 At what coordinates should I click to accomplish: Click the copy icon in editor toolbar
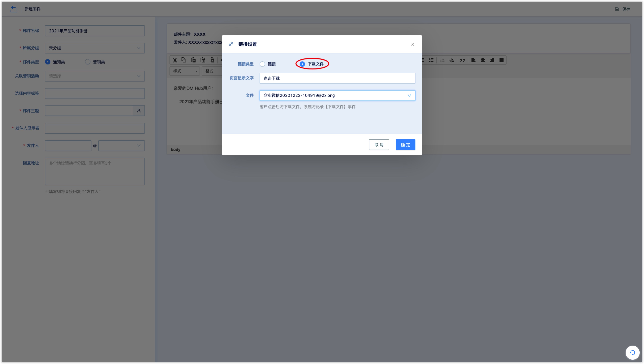[x=184, y=60]
